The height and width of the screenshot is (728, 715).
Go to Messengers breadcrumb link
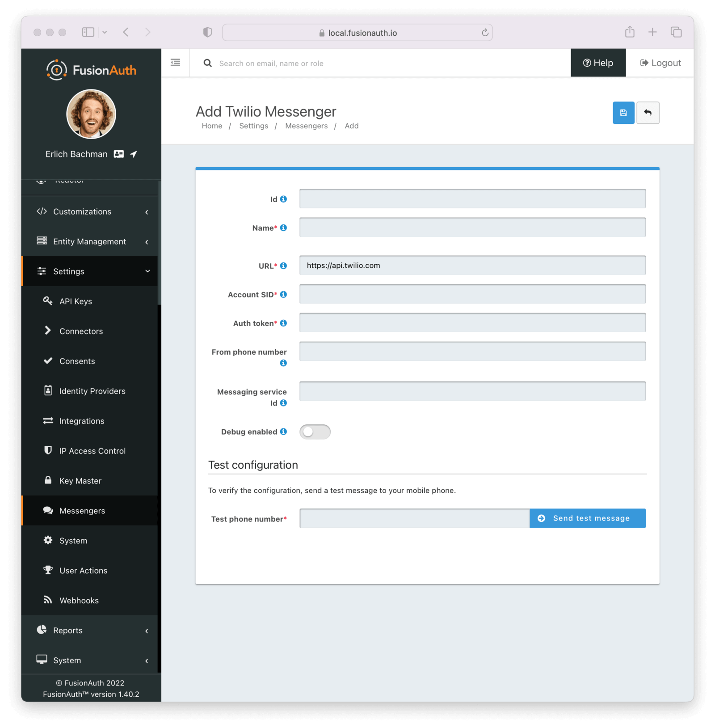coord(306,126)
